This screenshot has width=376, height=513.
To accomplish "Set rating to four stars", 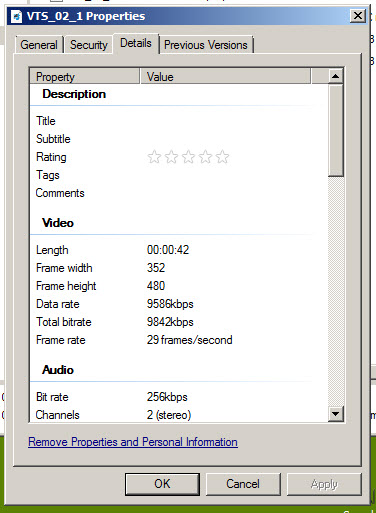I will tap(205, 157).
